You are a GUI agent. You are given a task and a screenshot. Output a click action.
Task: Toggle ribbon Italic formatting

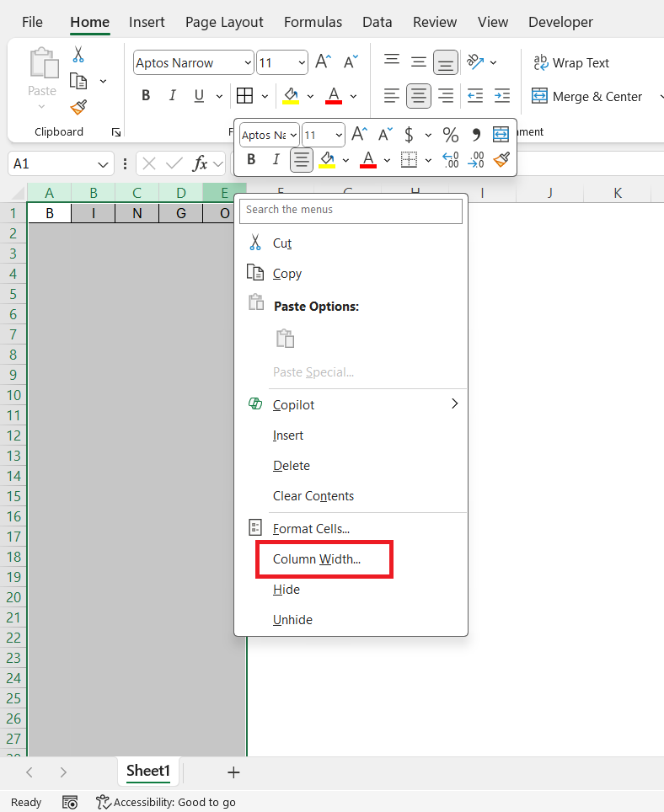click(x=173, y=96)
